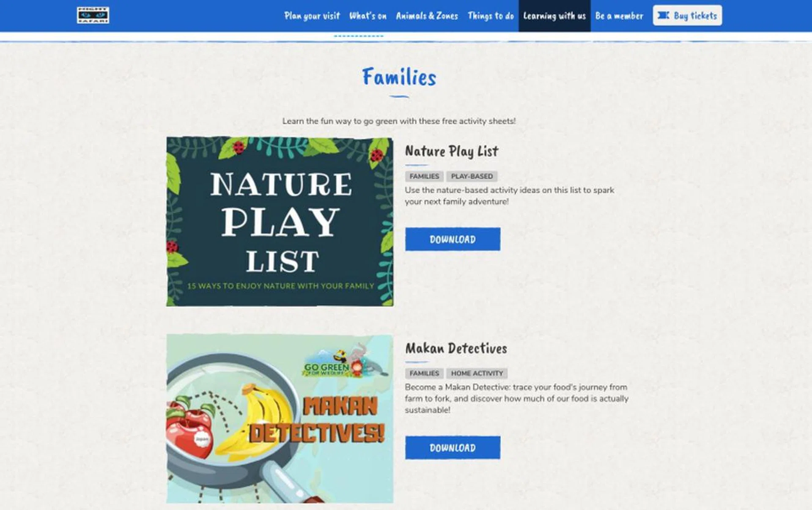
Task: Select the PLAY-BASED tag filter
Action: tap(472, 176)
